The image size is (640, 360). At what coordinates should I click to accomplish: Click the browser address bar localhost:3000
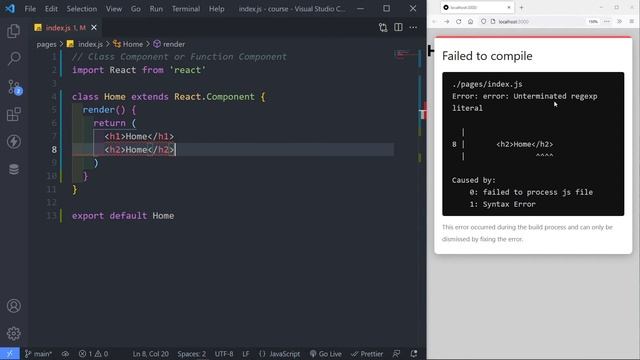pos(513,22)
